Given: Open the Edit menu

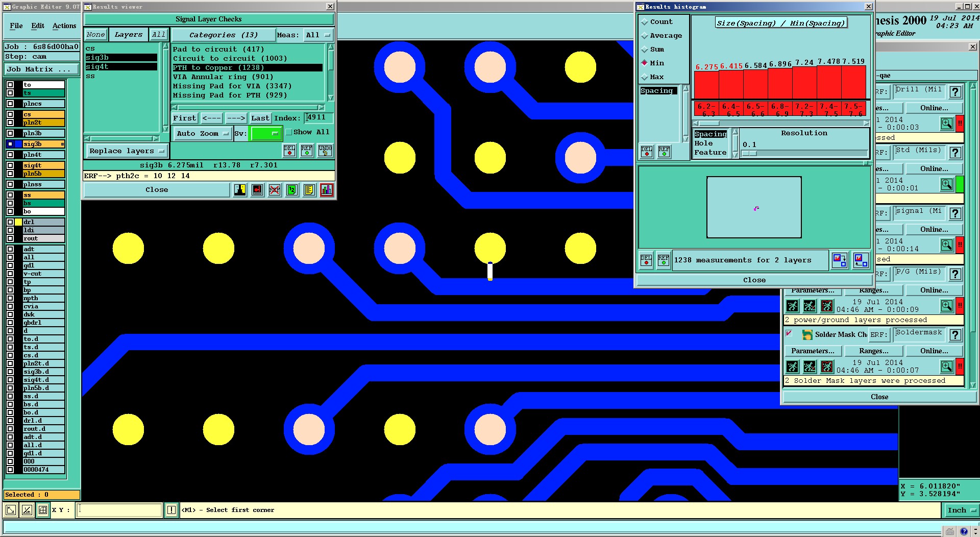Looking at the screenshot, I should coord(38,26).
